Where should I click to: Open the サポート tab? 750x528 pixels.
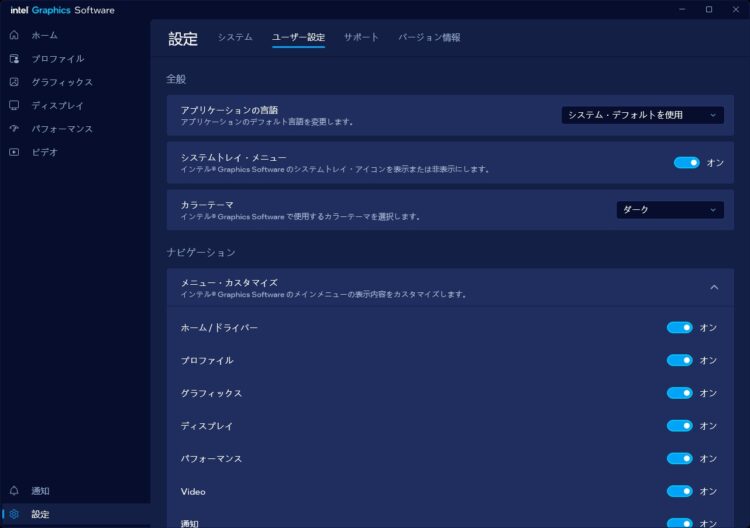coord(361,37)
